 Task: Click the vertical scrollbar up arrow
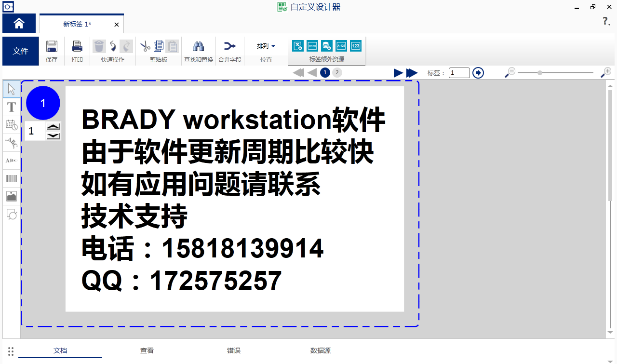coord(610,86)
